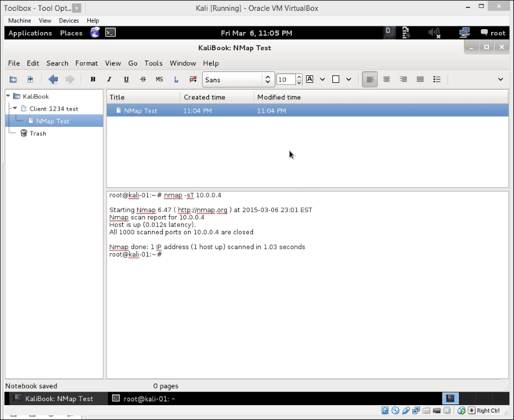This screenshot has width=514, height=420.
Task: Open the Search menu
Action: (x=57, y=63)
